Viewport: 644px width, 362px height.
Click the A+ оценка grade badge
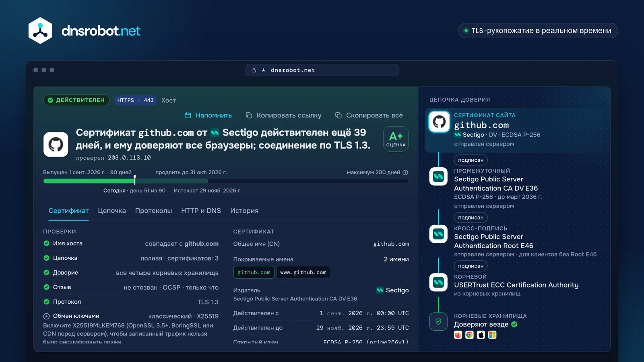[x=396, y=139]
